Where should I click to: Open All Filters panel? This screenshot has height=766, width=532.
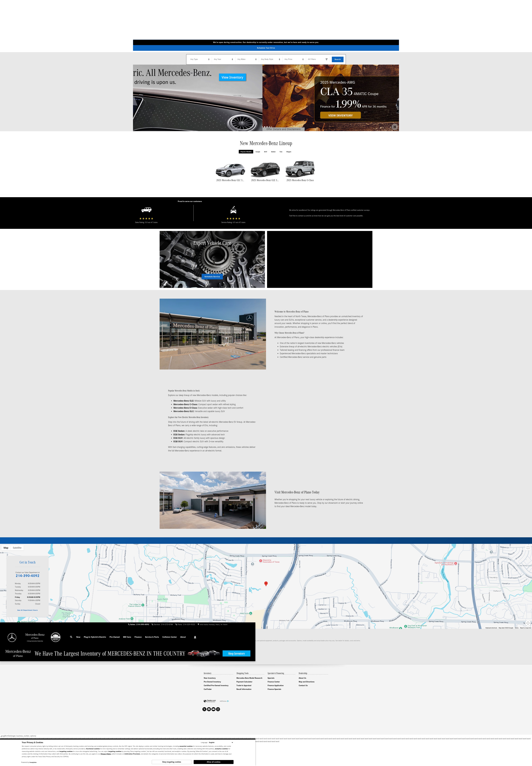point(318,59)
